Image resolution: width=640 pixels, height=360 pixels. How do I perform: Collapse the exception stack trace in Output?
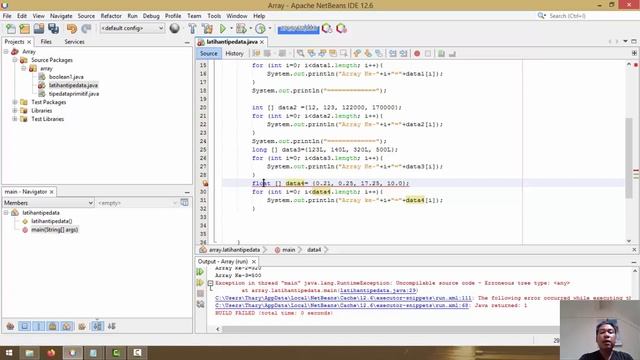tap(210, 283)
